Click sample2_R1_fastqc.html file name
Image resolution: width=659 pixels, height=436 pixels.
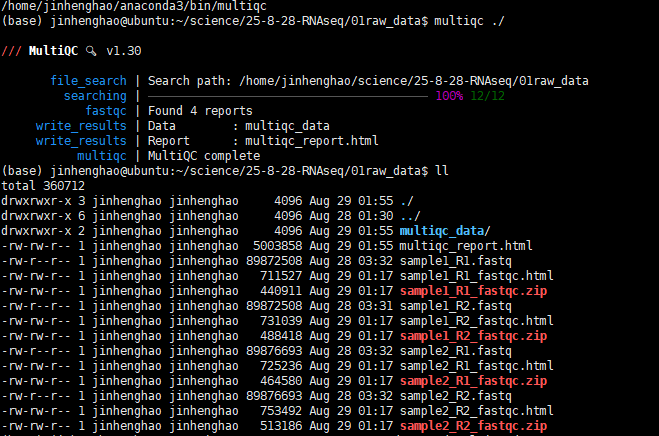tap(476, 366)
